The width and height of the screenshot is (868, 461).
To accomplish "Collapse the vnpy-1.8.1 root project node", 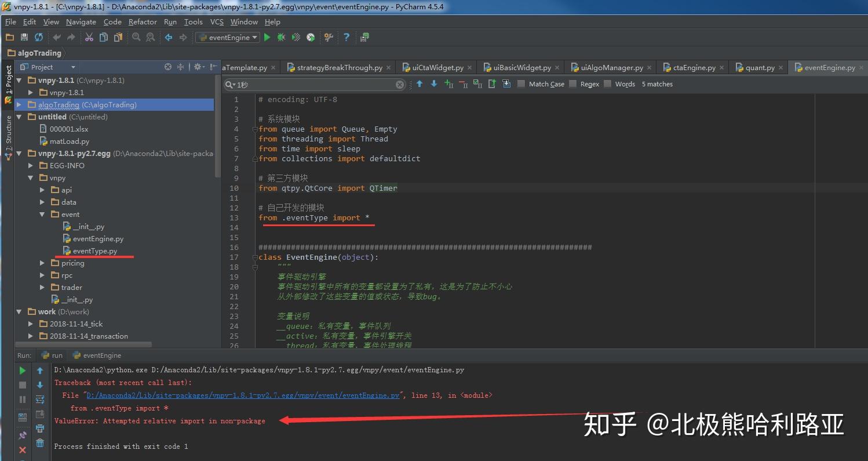I will [19, 81].
